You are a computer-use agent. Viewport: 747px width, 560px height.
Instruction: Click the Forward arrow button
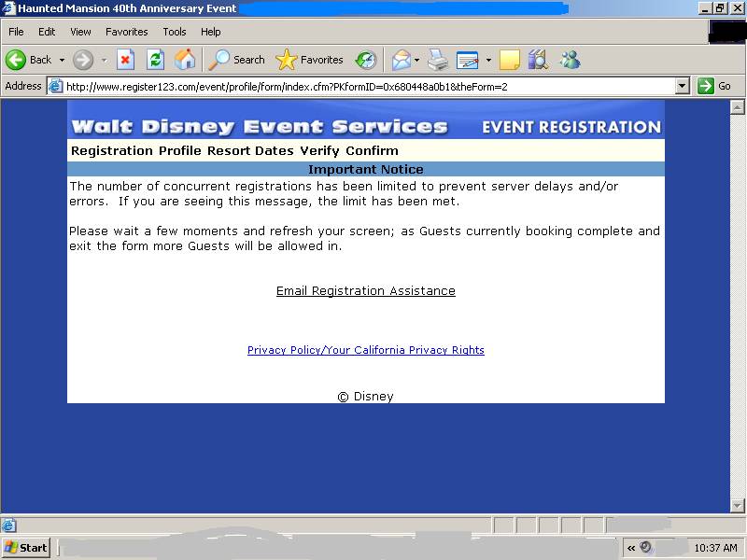(83, 60)
